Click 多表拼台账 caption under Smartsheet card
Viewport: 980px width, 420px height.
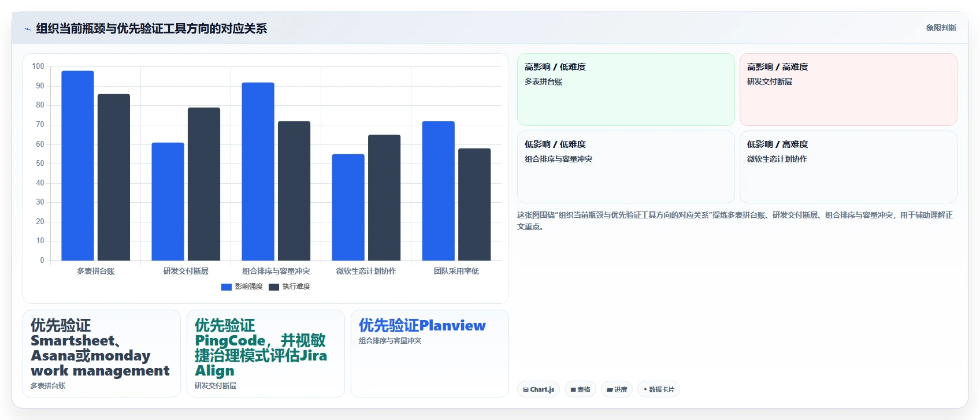pyautogui.click(x=48, y=386)
